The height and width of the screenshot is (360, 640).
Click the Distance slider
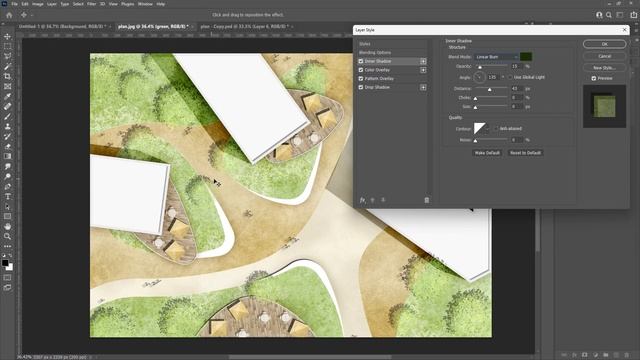click(x=491, y=89)
